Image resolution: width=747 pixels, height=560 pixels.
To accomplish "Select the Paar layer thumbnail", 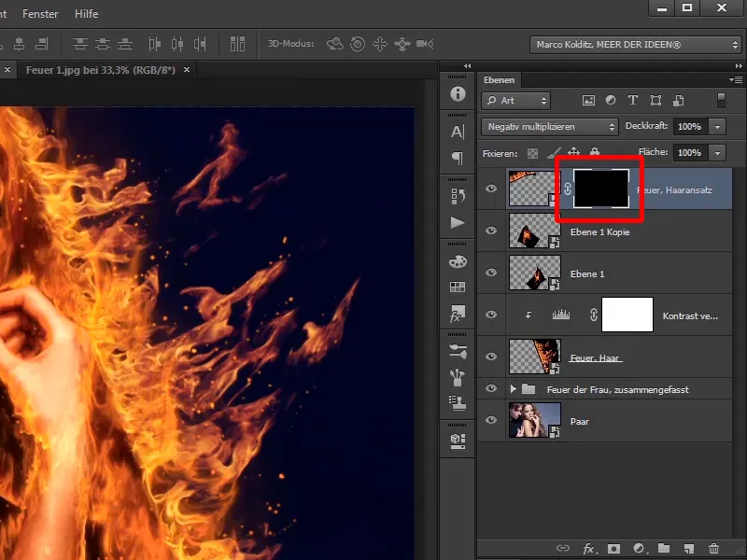I will pyautogui.click(x=534, y=420).
